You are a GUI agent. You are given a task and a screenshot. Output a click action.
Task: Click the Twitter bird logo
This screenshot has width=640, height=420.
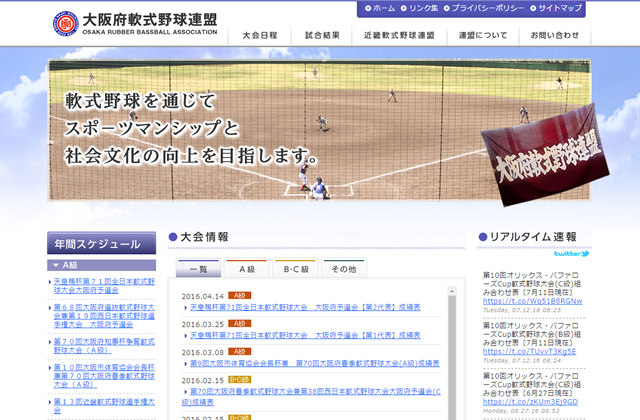568,254
